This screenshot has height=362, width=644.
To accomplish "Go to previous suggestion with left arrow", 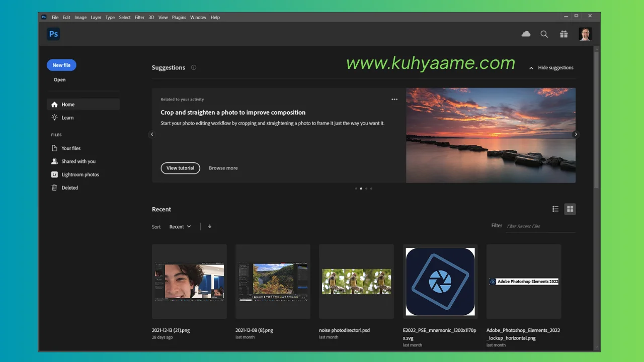I will [x=152, y=134].
